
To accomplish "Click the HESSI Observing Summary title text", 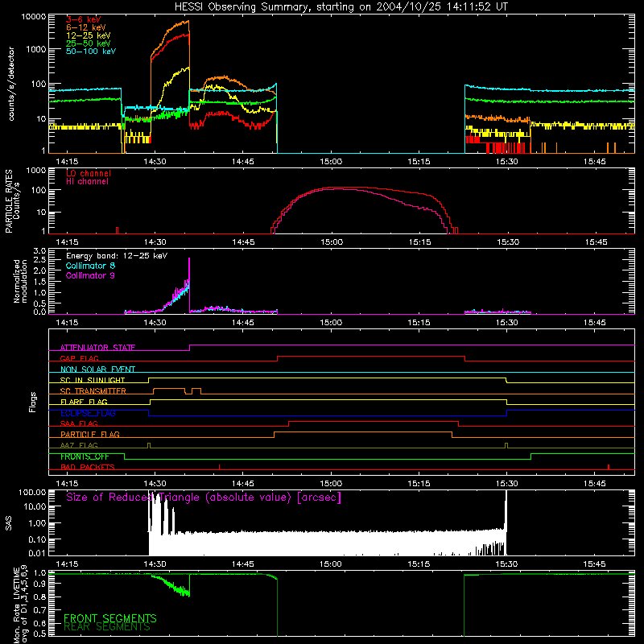I will tap(341, 7).
